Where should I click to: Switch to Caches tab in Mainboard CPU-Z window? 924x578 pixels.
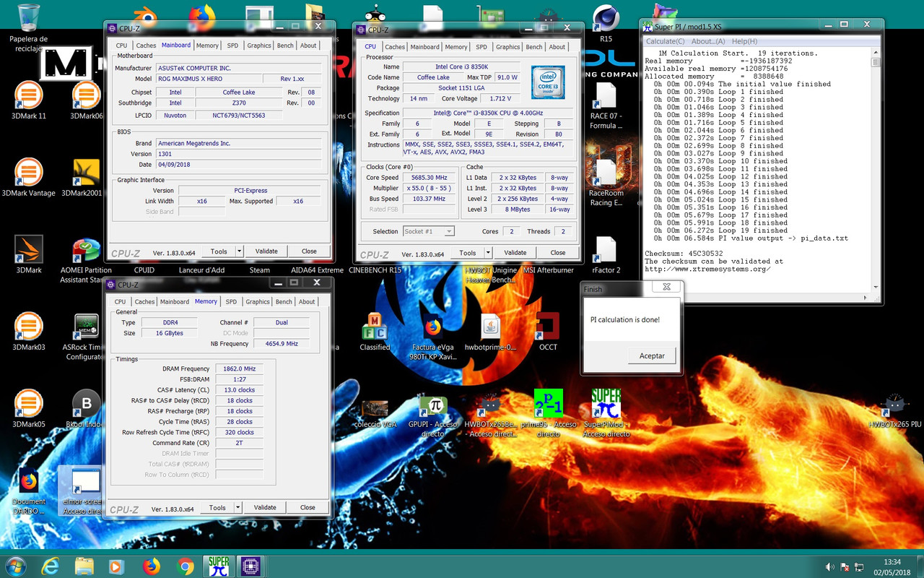[x=146, y=46]
